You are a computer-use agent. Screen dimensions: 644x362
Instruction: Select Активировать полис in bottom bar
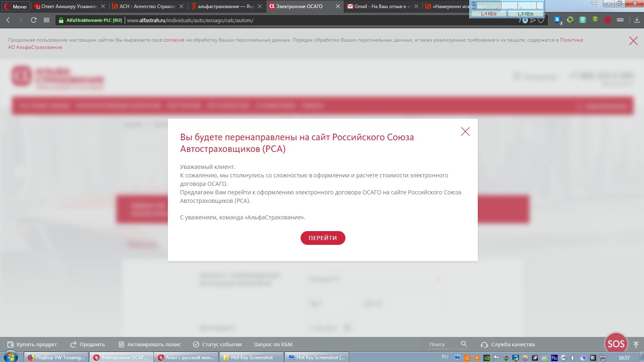[150, 345]
